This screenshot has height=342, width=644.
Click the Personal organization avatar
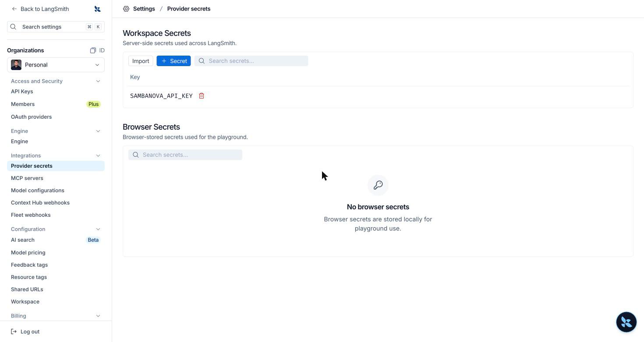(x=16, y=65)
